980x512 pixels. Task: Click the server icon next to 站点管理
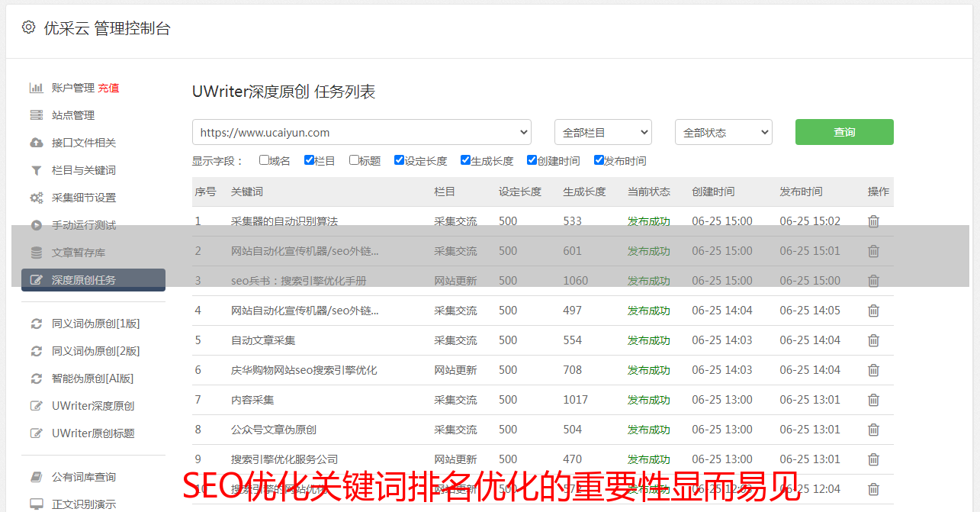point(36,115)
